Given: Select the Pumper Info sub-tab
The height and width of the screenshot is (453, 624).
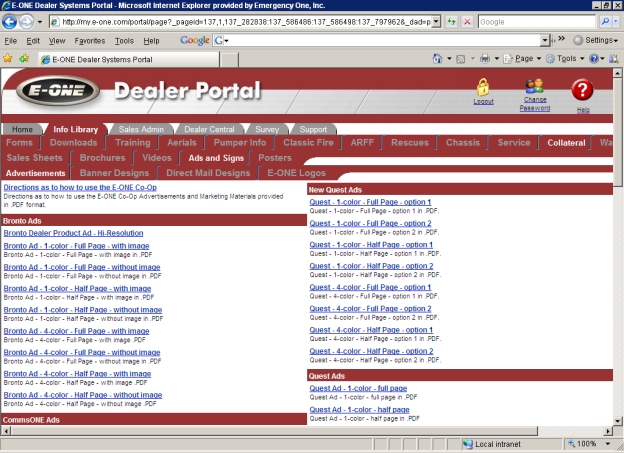Looking at the screenshot, I should coord(240,143).
